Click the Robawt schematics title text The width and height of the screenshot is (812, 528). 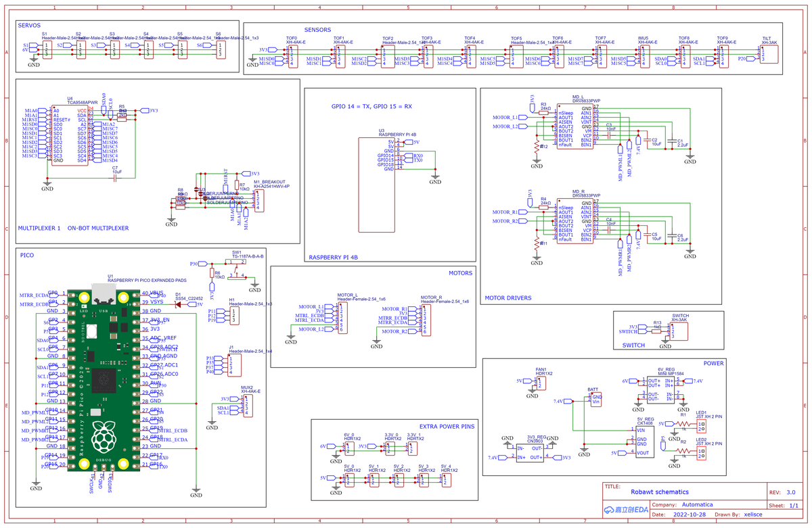[x=660, y=491]
